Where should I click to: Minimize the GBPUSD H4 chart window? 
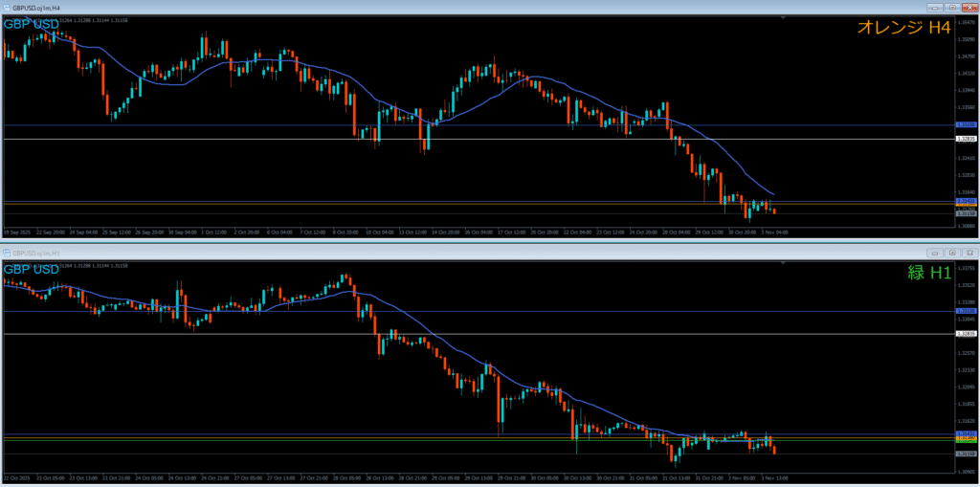(x=936, y=8)
